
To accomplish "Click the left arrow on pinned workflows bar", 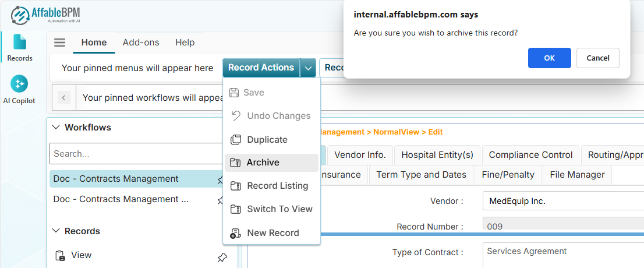I will click(x=64, y=97).
